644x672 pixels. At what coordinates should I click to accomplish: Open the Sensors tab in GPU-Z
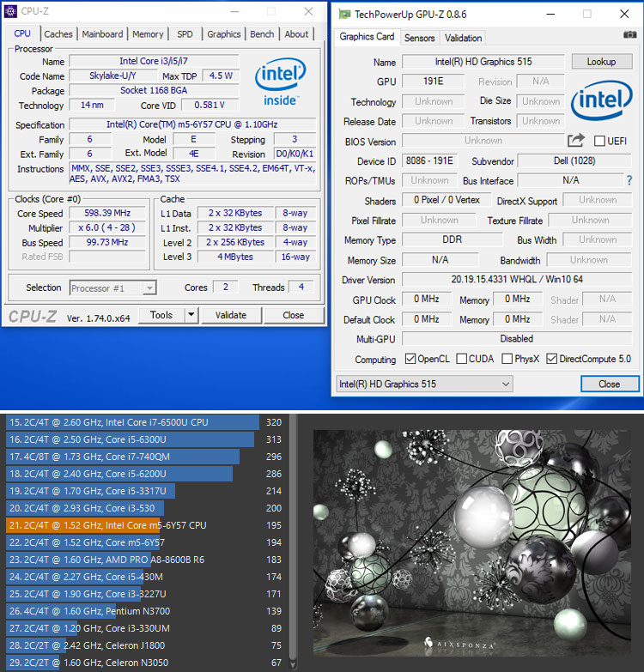point(419,38)
